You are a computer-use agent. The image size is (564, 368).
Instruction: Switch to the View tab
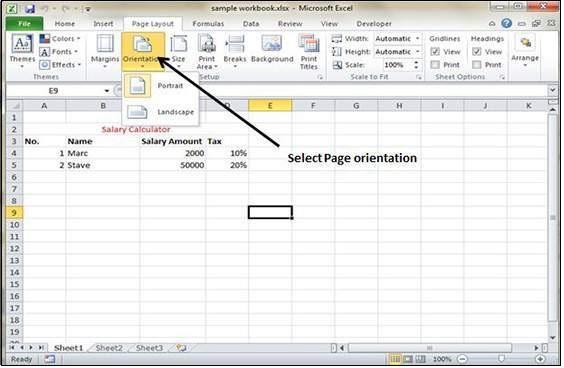click(x=329, y=24)
